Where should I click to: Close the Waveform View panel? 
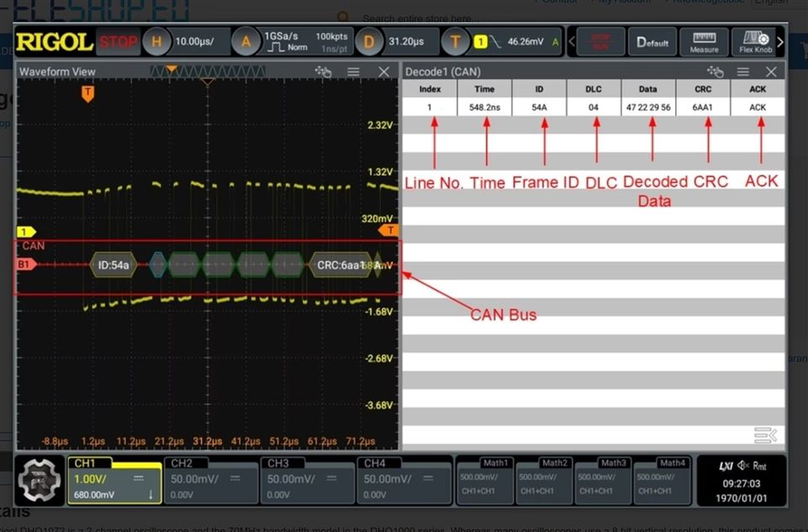(384, 72)
